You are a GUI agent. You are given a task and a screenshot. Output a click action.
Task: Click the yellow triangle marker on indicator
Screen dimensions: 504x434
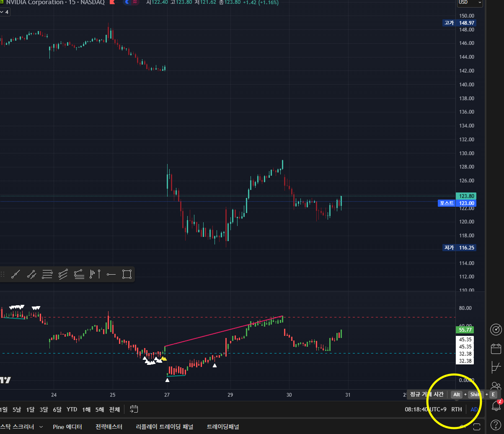(x=164, y=359)
